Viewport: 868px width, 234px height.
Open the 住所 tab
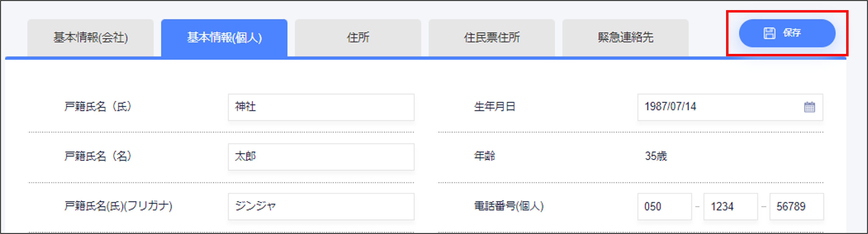click(x=358, y=38)
